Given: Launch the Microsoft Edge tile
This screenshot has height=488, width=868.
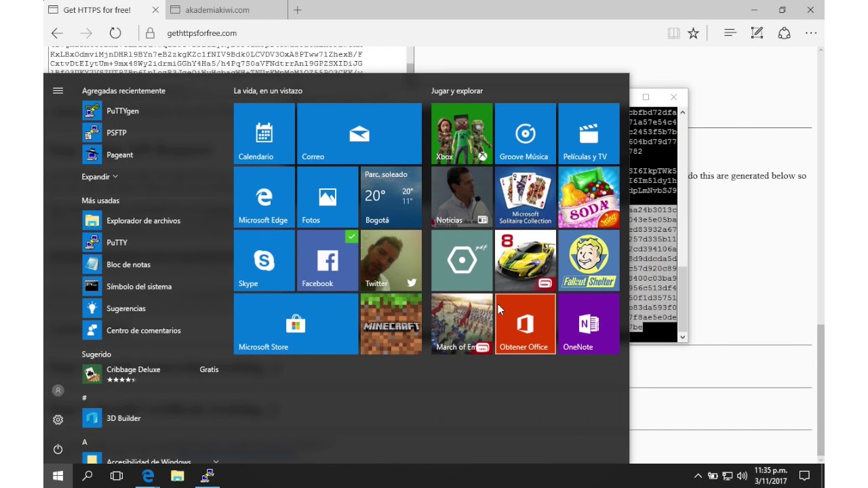Looking at the screenshot, I should point(264,197).
